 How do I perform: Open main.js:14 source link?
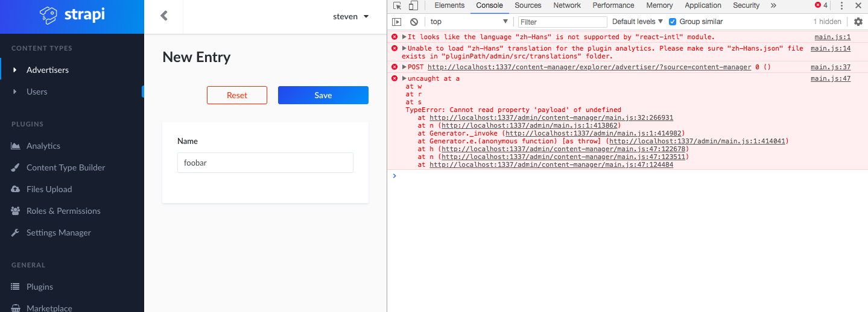click(831, 48)
